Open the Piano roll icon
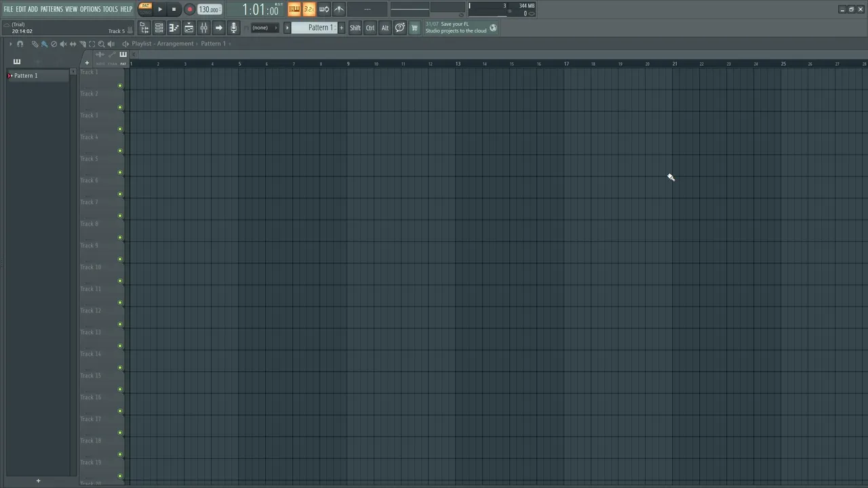The image size is (868, 488). coord(174,28)
